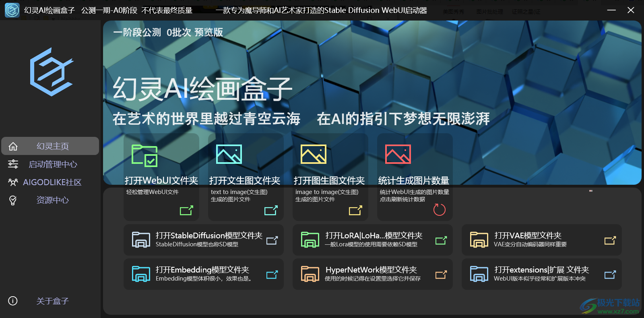Viewport: 644px width, 318px height.
Task: Click open arrow on LoRA|LoHa模型文件夹 row
Action: (441, 240)
